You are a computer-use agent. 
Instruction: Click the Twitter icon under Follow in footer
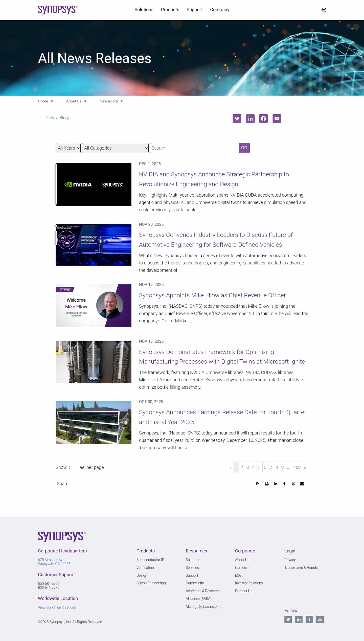(288, 619)
